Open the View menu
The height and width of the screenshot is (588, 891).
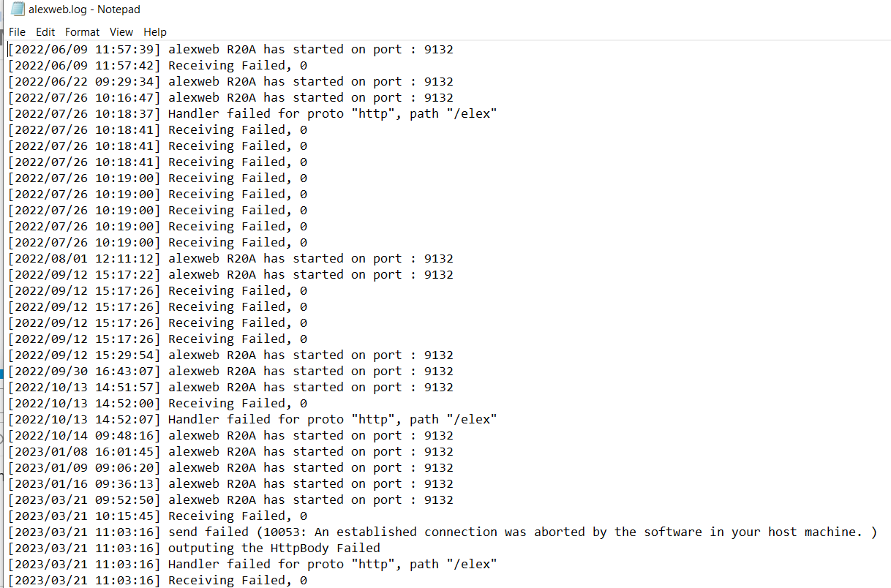(x=121, y=32)
